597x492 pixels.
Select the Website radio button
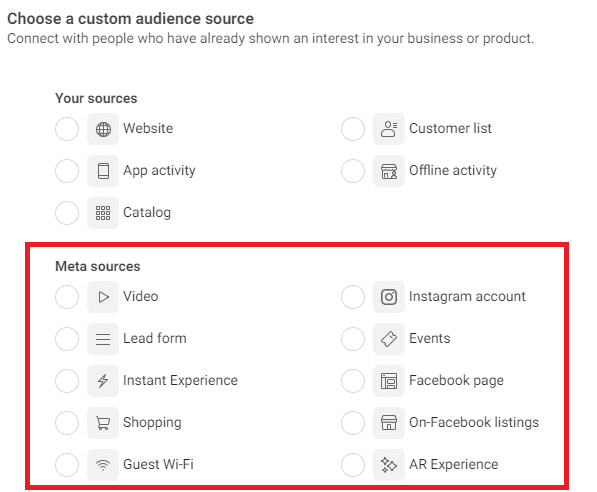point(67,129)
